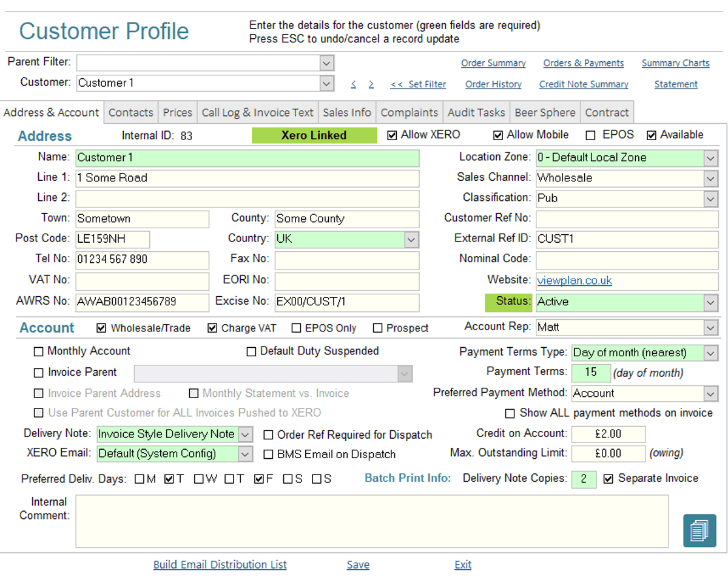
Task: Open Build Email Distribution List link
Action: 220,564
